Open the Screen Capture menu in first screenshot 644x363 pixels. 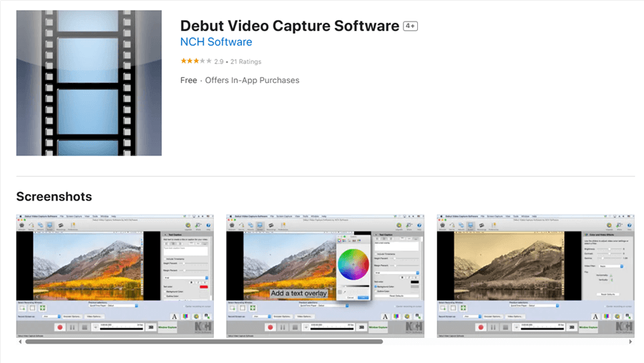[x=74, y=216]
